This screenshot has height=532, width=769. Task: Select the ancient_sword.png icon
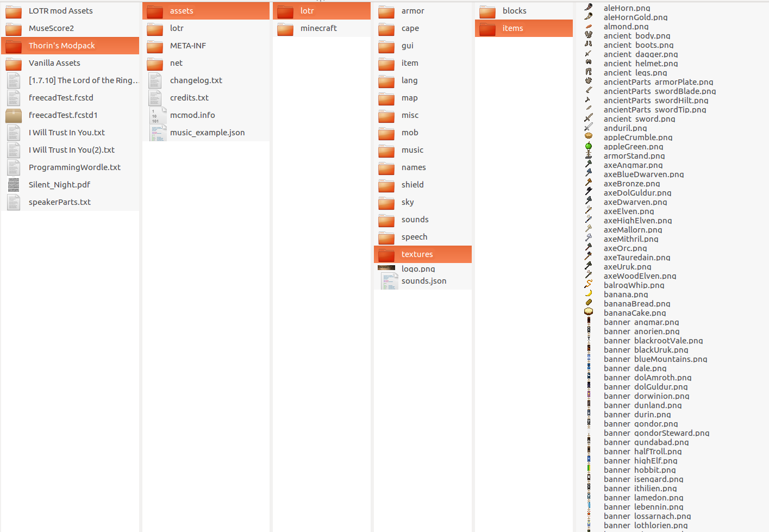pos(589,118)
